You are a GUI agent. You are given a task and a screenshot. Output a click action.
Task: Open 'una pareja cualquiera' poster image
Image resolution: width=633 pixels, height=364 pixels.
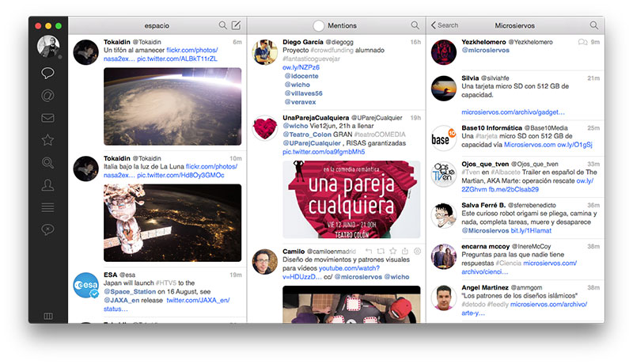351,199
